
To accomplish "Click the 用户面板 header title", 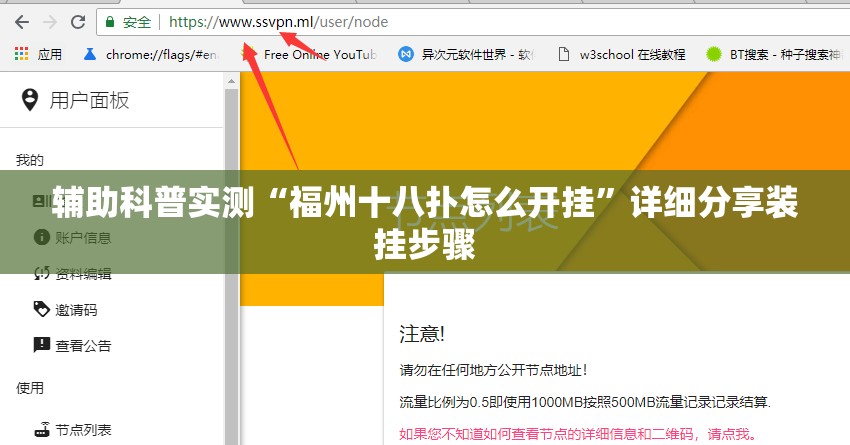I will tap(89, 100).
